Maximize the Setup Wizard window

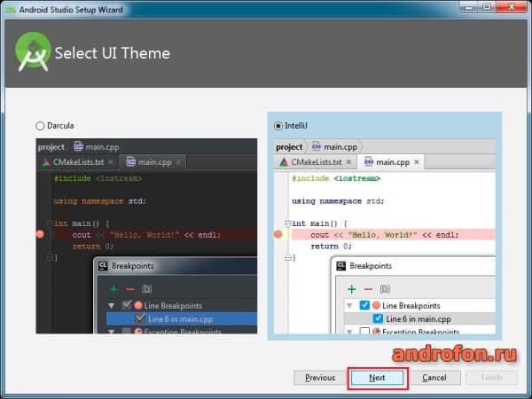(487, 7)
